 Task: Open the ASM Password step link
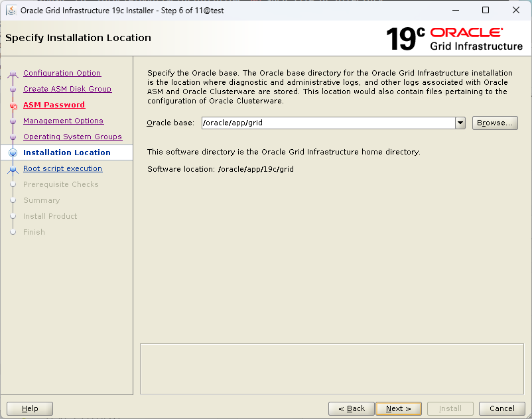click(x=54, y=105)
